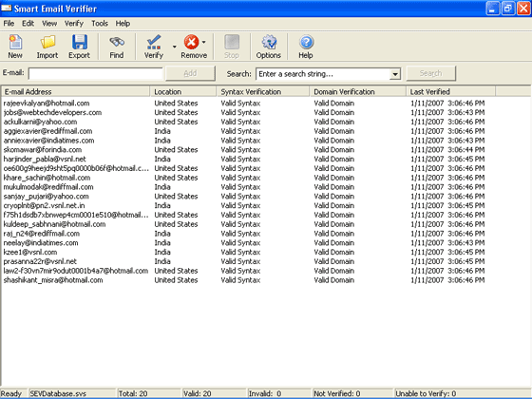Select skomawar@forindia.com entry
This screenshot has width=532, height=399.
pyautogui.click(x=43, y=150)
